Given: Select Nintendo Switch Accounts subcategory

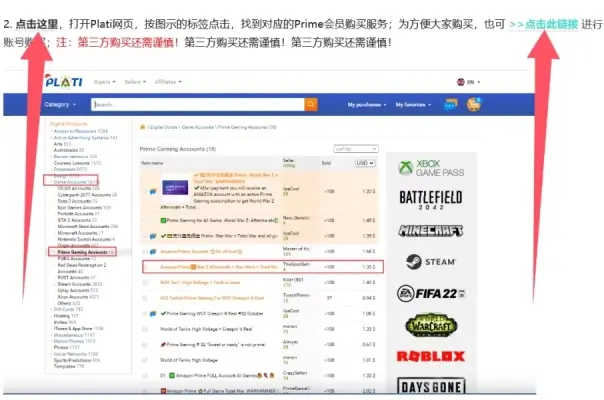Looking at the screenshot, I should (86, 239).
